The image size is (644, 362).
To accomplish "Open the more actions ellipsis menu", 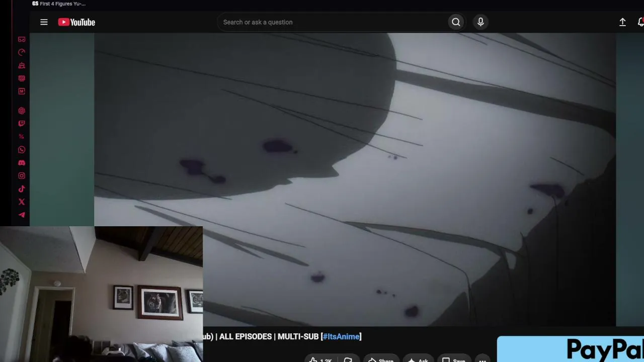I will click(482, 360).
